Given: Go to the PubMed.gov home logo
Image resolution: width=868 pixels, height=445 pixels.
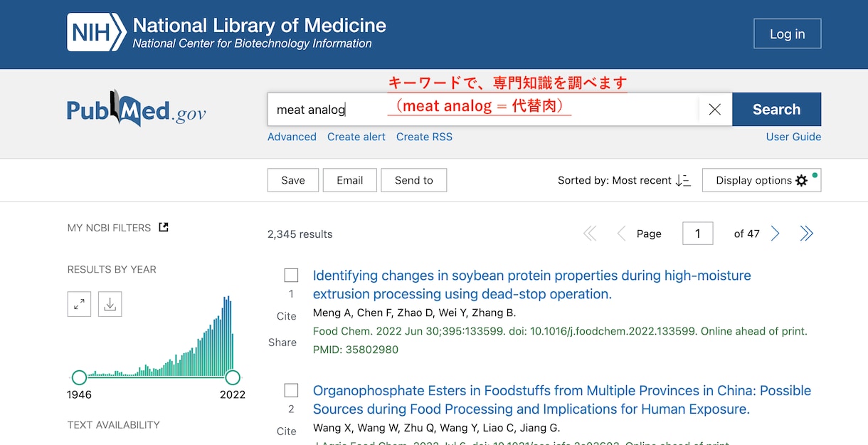Looking at the screenshot, I should coord(137,109).
